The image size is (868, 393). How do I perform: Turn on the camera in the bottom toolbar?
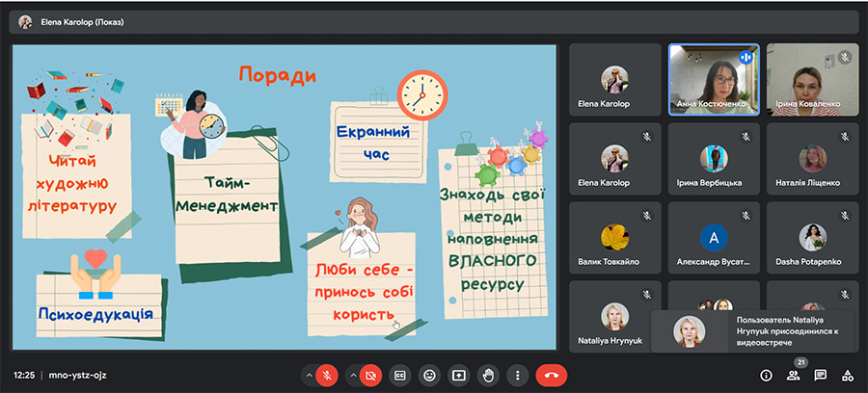370,376
